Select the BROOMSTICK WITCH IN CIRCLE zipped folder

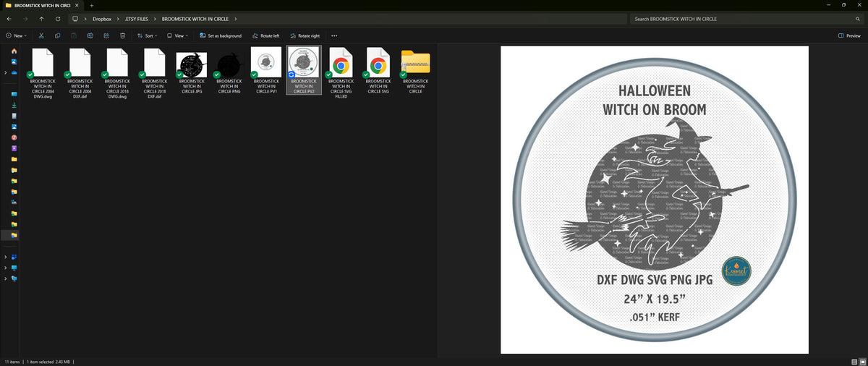[x=415, y=70]
